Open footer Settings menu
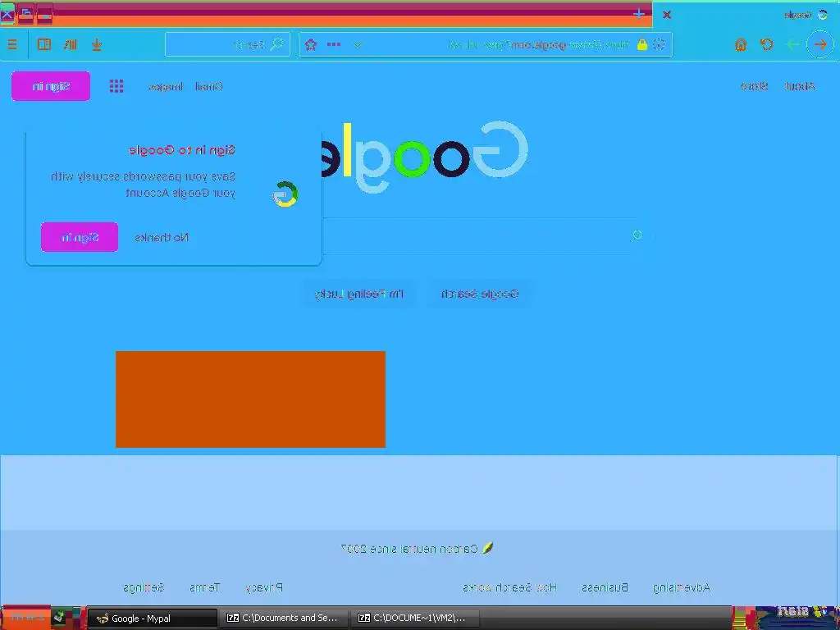 [144, 587]
